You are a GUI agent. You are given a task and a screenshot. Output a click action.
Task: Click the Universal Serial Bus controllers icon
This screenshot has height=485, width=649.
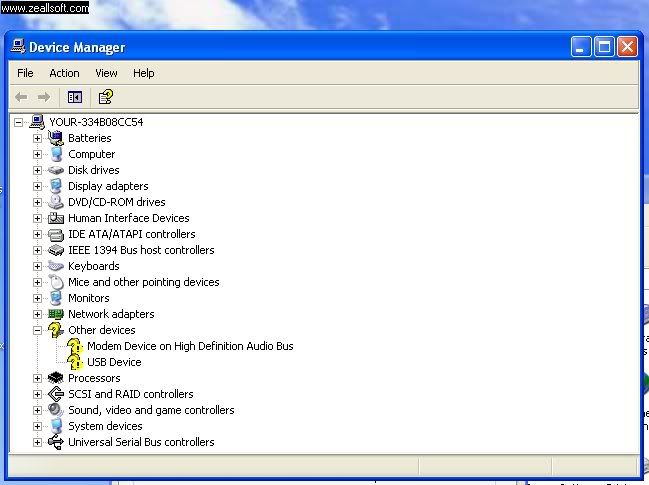(x=56, y=442)
